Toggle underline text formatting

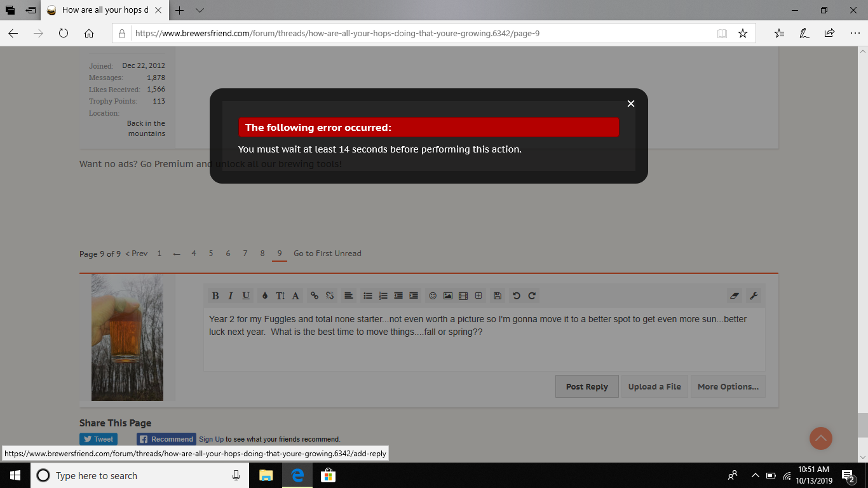246,295
